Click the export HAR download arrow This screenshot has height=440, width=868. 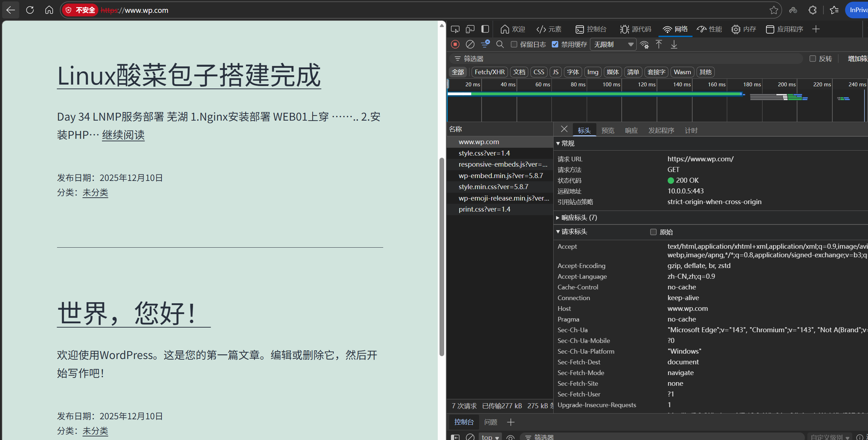pos(674,44)
